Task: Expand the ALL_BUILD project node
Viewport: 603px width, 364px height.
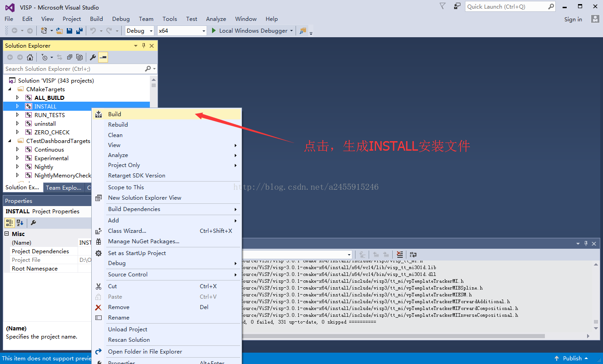Action: point(18,98)
